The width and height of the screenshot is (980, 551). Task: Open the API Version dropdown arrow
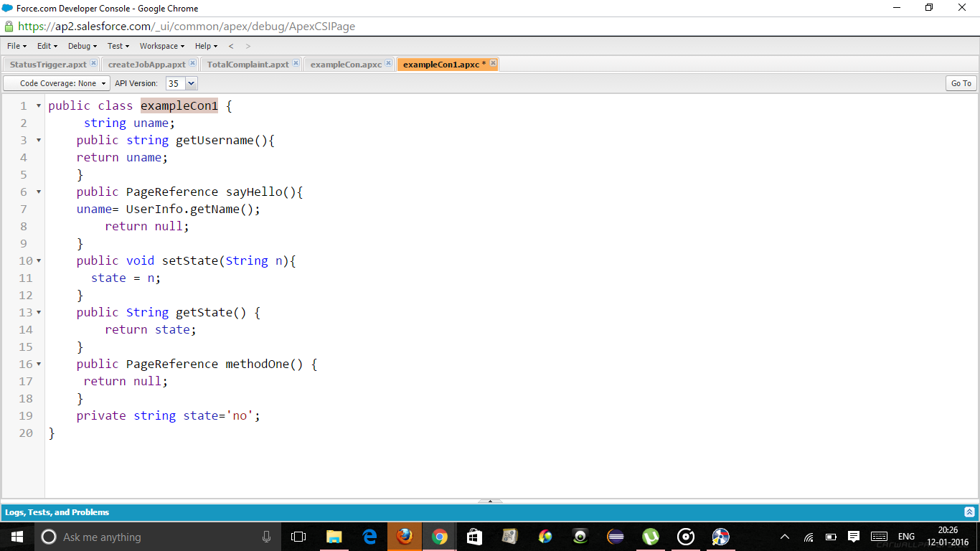(x=192, y=83)
